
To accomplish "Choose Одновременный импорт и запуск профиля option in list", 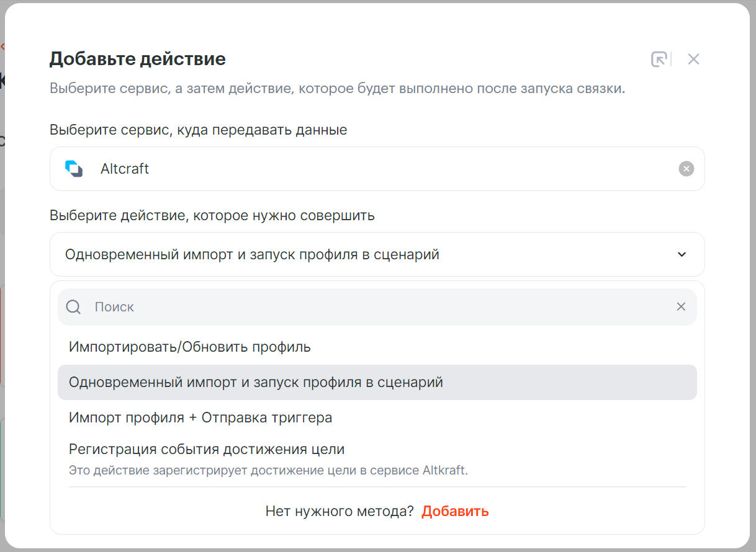I will click(377, 382).
